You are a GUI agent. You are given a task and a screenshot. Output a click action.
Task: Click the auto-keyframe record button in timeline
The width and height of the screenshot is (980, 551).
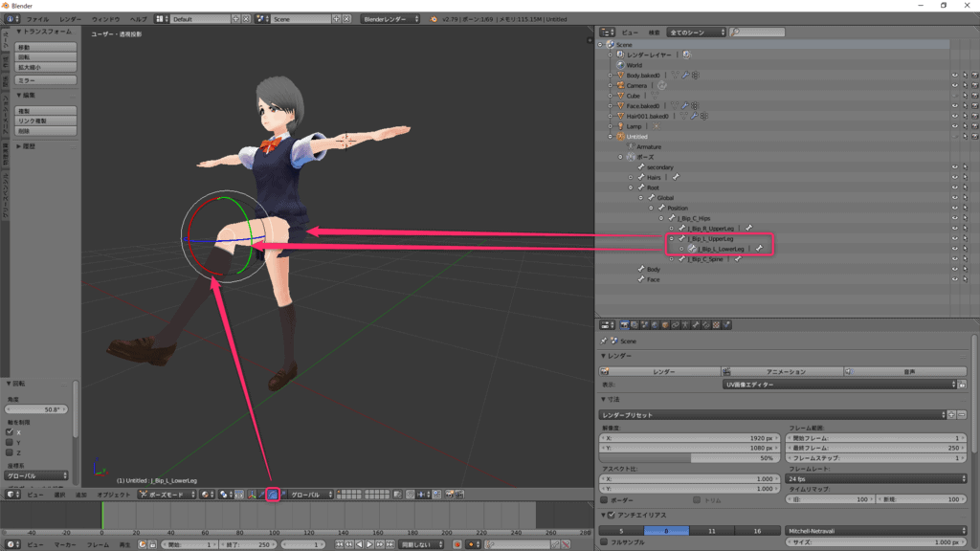point(457,544)
